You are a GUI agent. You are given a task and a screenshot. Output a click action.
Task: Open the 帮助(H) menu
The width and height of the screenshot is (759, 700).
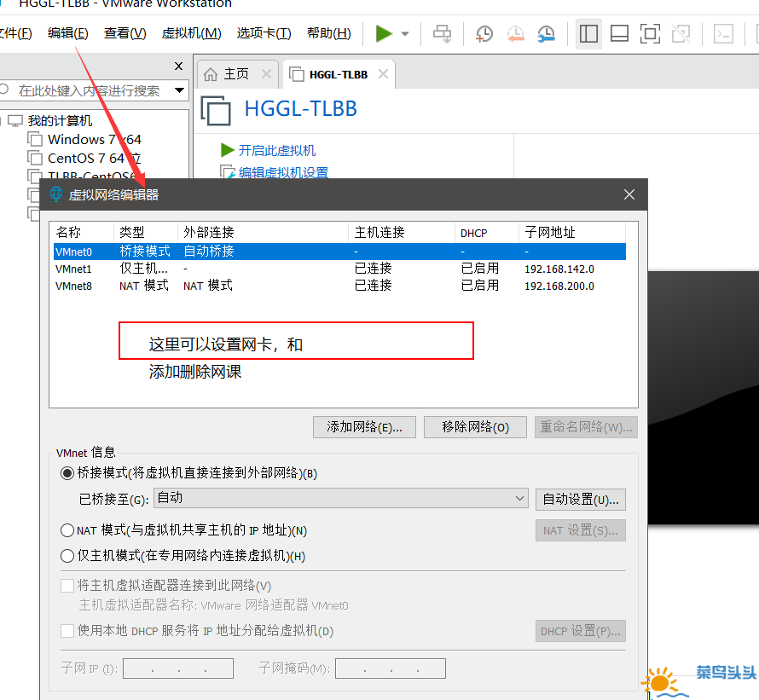(x=328, y=33)
